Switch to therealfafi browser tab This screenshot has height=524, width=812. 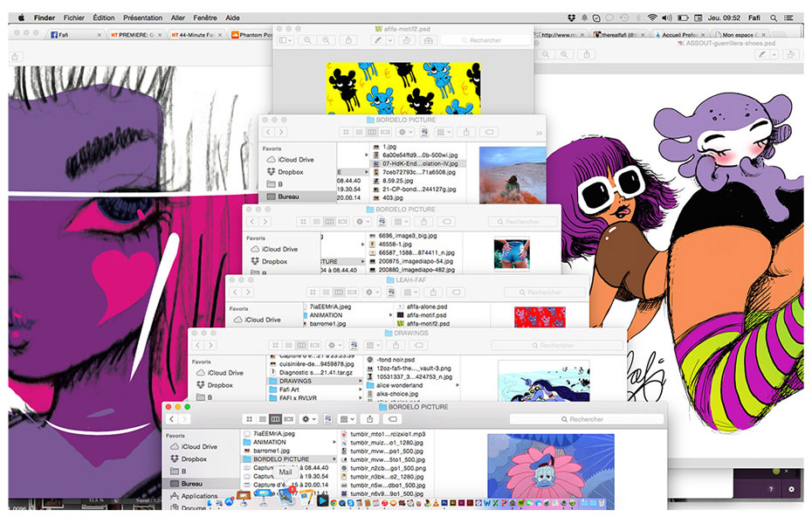[618, 35]
